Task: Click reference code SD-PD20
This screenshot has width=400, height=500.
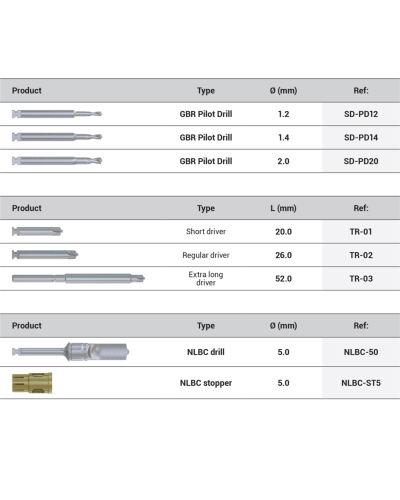Action: [x=361, y=161]
